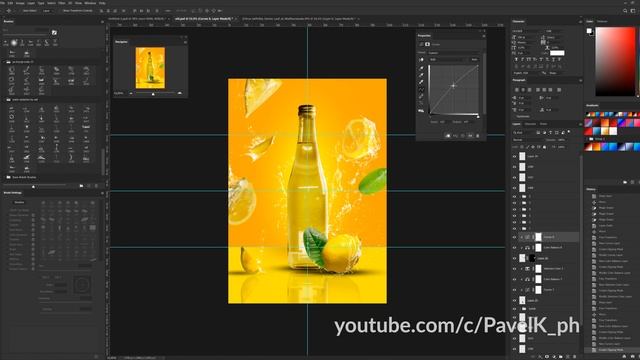Open the blend mode dropdown in Layers panel

pyautogui.click(x=528, y=140)
